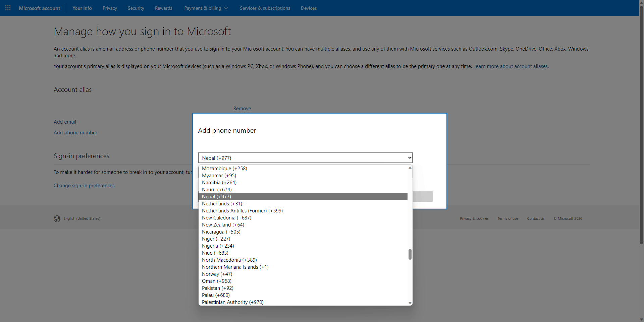Image resolution: width=644 pixels, height=322 pixels.
Task: Open the Your info tab
Action: [82, 8]
